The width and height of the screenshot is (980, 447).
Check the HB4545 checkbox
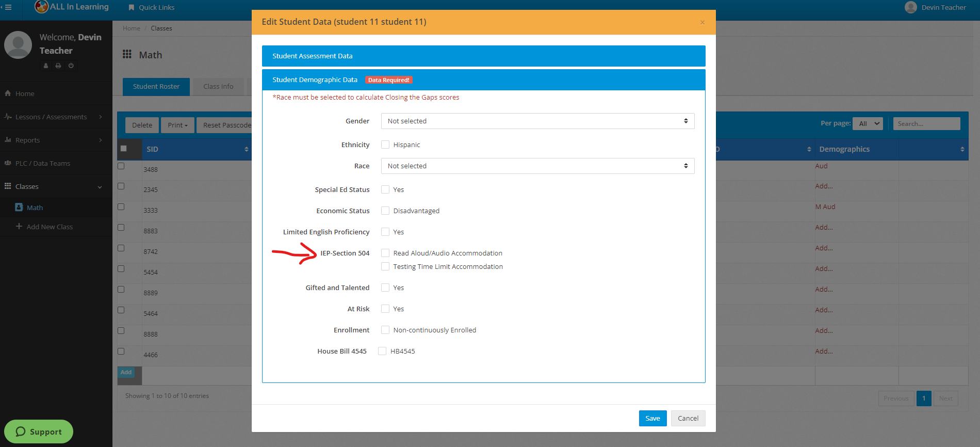click(382, 351)
